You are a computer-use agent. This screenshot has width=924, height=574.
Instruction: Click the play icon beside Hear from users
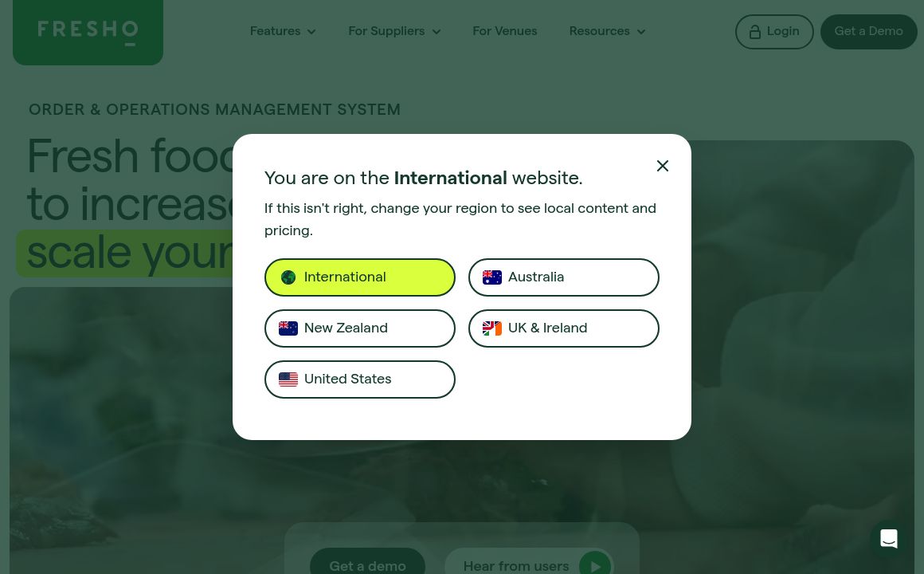(x=595, y=565)
